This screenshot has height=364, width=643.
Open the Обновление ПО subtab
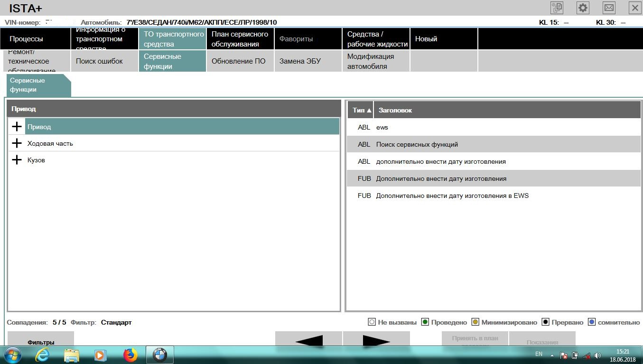point(240,61)
